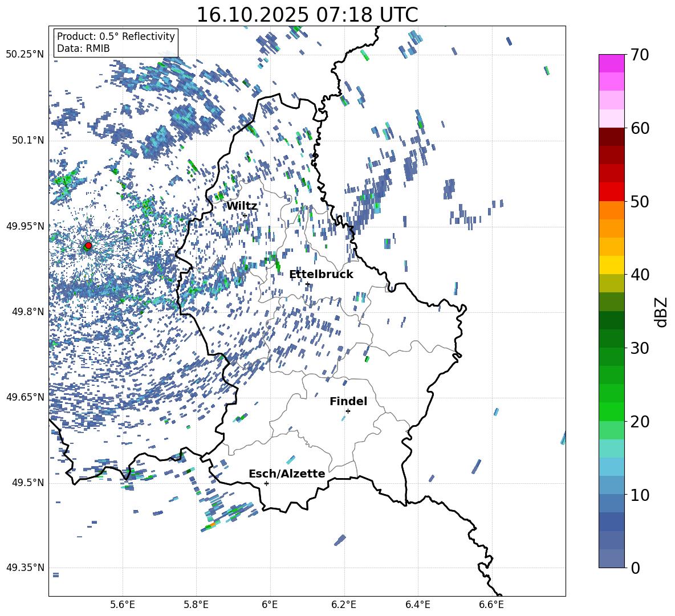The height and width of the screenshot is (616, 675).
Task: Click the 6.2°E longitude tick label
Action: (344, 604)
